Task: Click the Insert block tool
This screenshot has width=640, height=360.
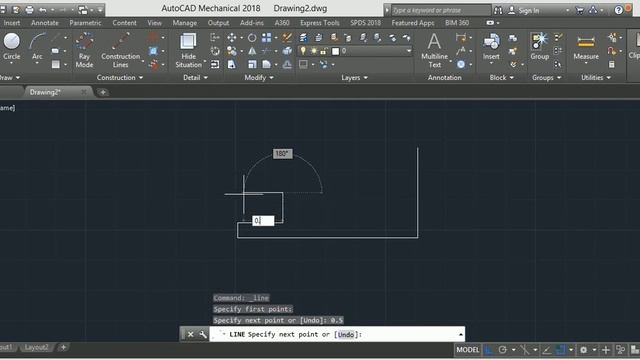Action: point(491,47)
